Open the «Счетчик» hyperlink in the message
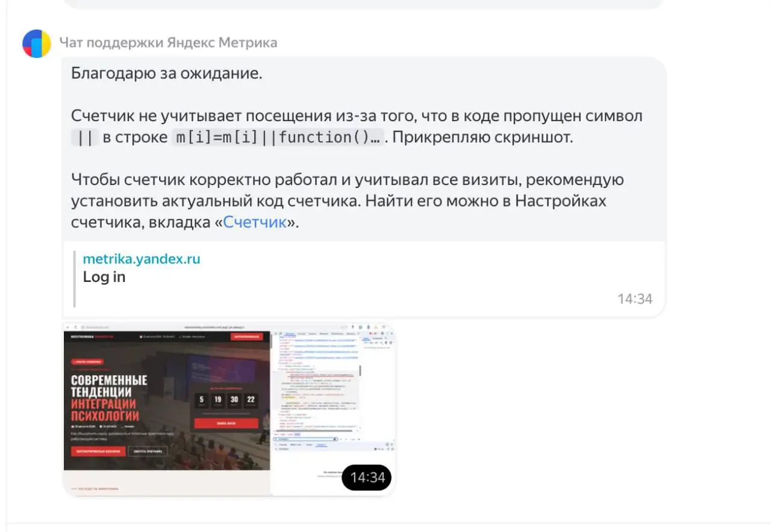771x532 pixels. tap(255, 222)
